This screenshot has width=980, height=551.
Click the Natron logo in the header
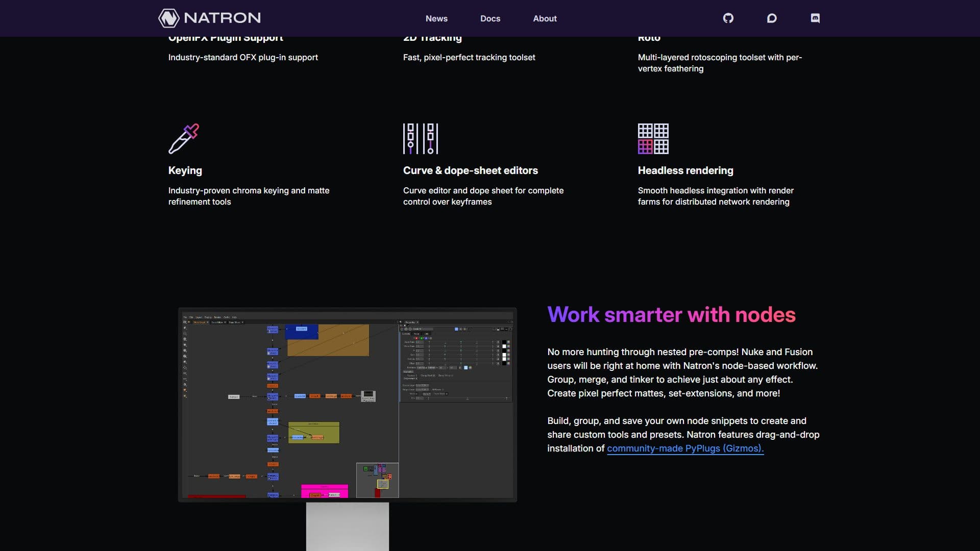tap(209, 18)
